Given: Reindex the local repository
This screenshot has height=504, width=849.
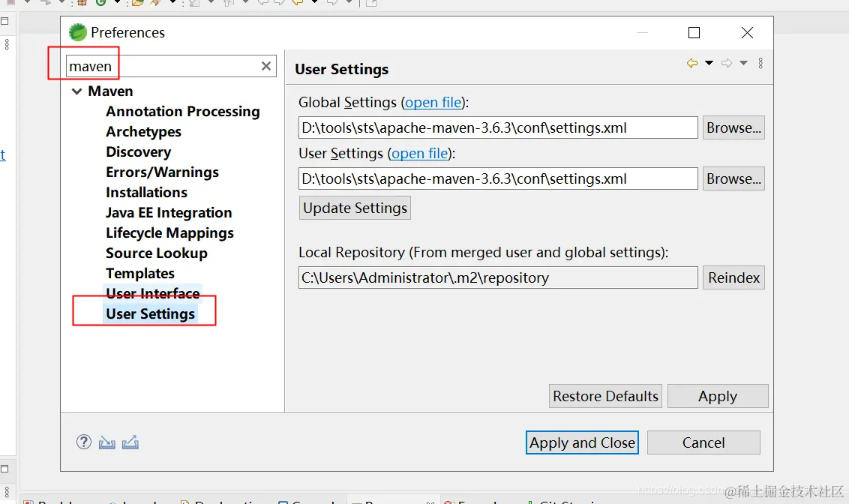Looking at the screenshot, I should click(x=733, y=277).
